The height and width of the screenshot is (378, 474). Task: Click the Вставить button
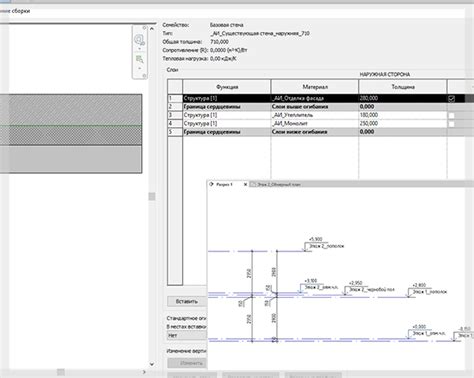(x=187, y=301)
